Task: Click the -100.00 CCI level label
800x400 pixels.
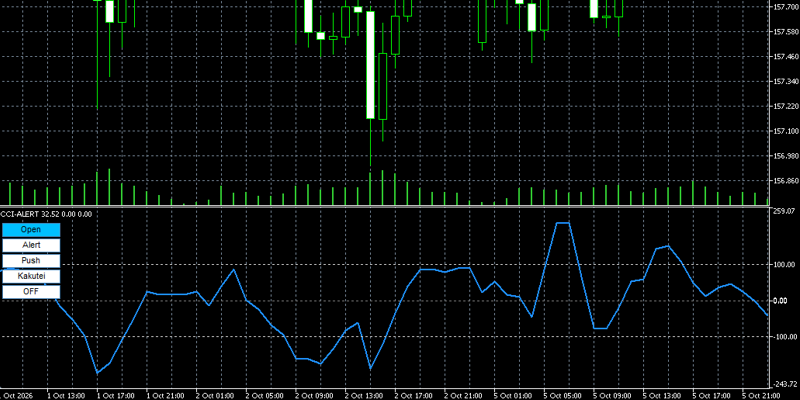Action: [784, 337]
